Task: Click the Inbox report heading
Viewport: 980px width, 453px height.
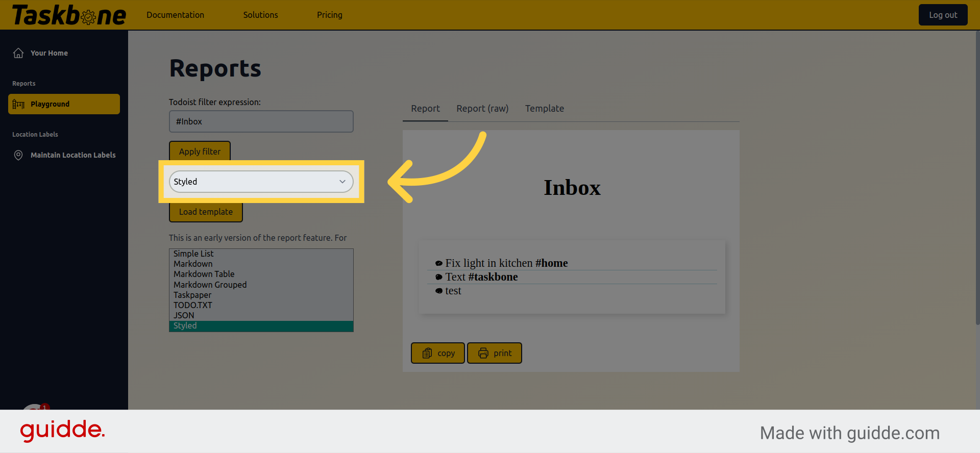Action: click(x=572, y=188)
